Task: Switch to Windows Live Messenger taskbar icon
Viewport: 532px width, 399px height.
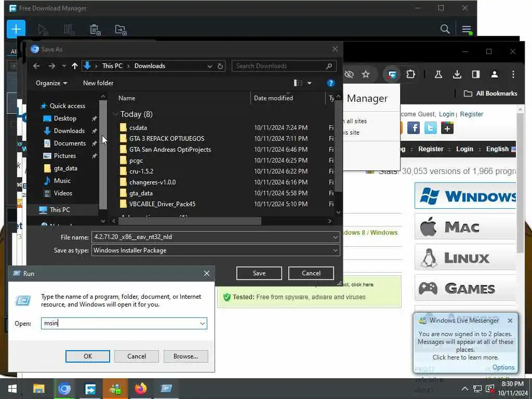Action: tap(115, 389)
